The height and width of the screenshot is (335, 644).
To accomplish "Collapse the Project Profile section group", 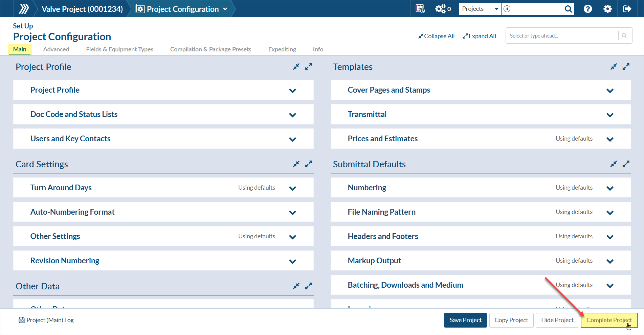I will click(296, 67).
